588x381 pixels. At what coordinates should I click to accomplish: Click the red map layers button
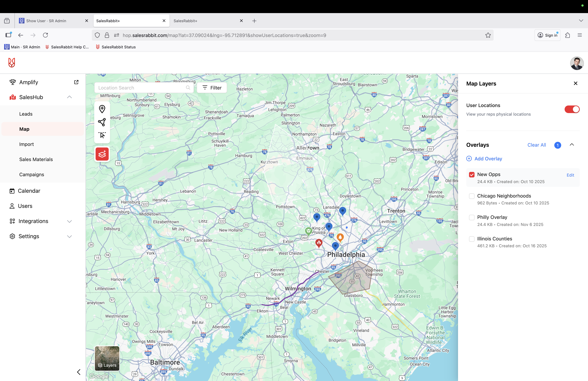point(102,154)
